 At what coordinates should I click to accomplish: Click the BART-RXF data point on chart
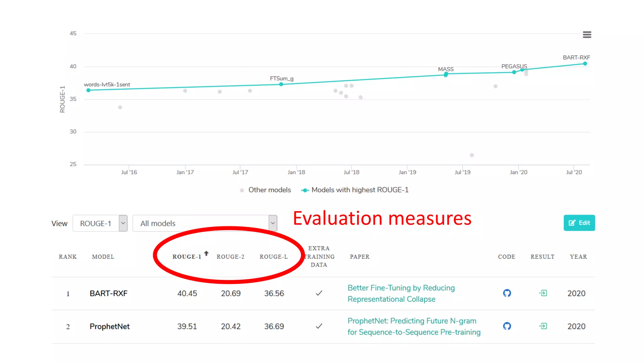585,64
